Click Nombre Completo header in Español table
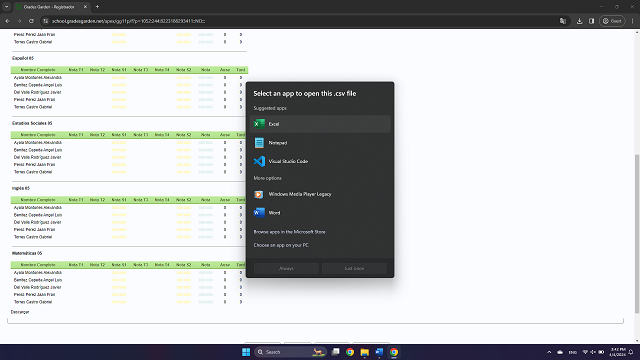The height and width of the screenshot is (360, 640). click(38, 70)
